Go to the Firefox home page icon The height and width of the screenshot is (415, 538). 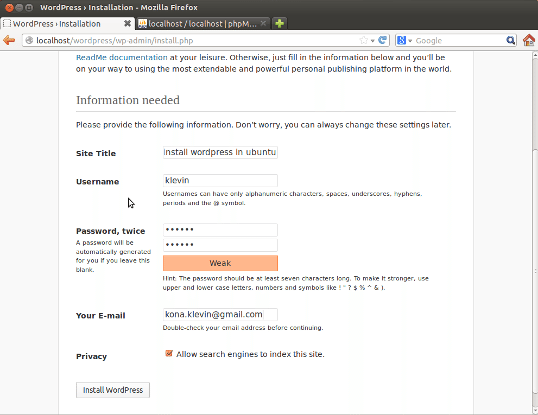(x=529, y=40)
